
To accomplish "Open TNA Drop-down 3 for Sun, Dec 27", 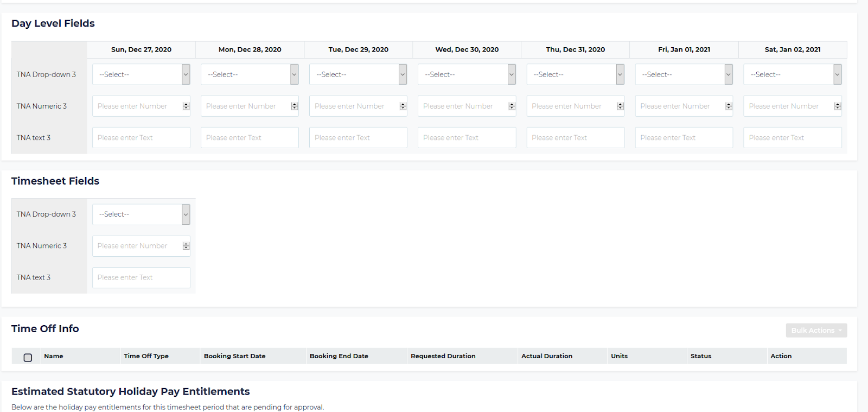I will point(141,74).
